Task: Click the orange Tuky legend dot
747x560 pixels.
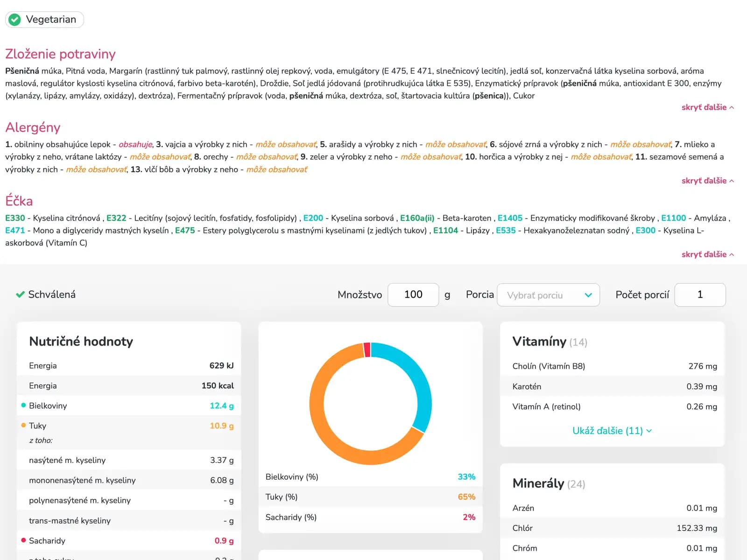Action: point(23,425)
